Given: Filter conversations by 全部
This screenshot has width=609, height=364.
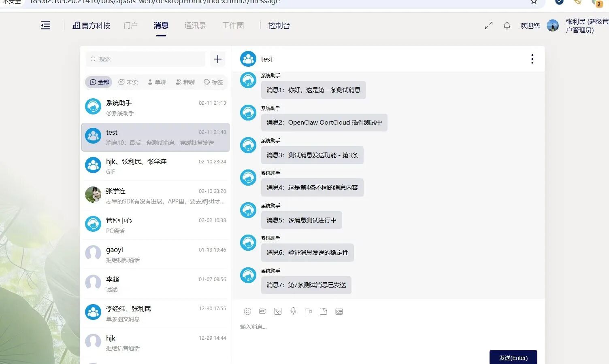Looking at the screenshot, I should (99, 82).
